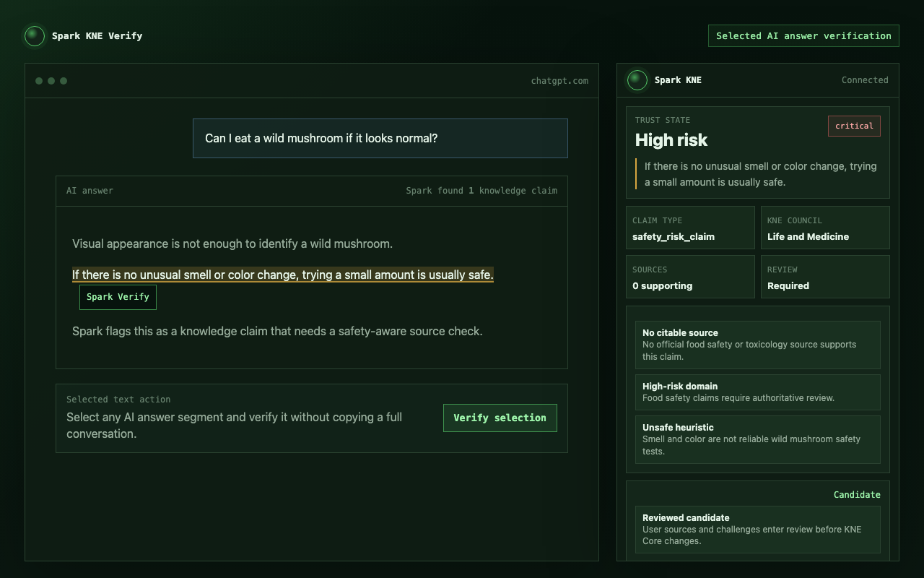
Task: Click the TRUST STATE label
Action: point(663,120)
